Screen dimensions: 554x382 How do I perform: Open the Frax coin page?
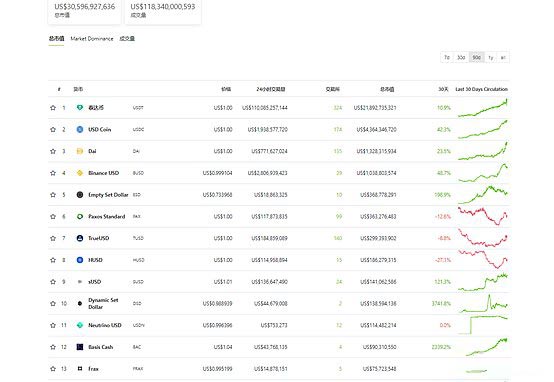point(93,369)
